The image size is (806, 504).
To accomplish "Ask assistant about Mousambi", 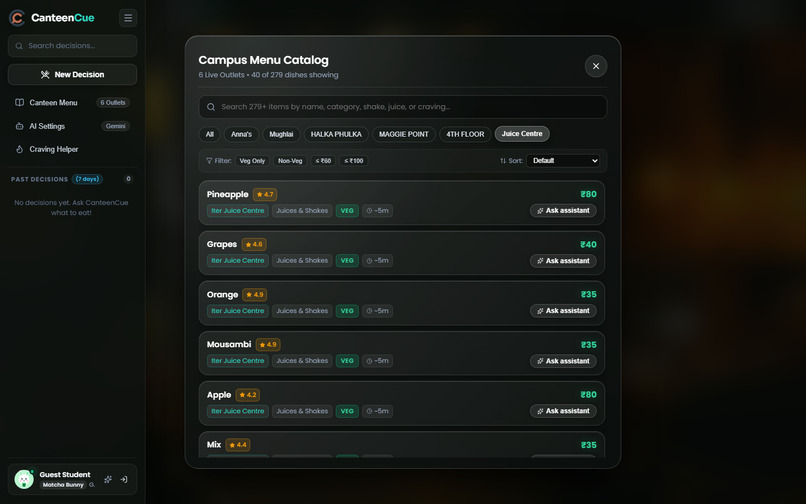I will pos(563,361).
